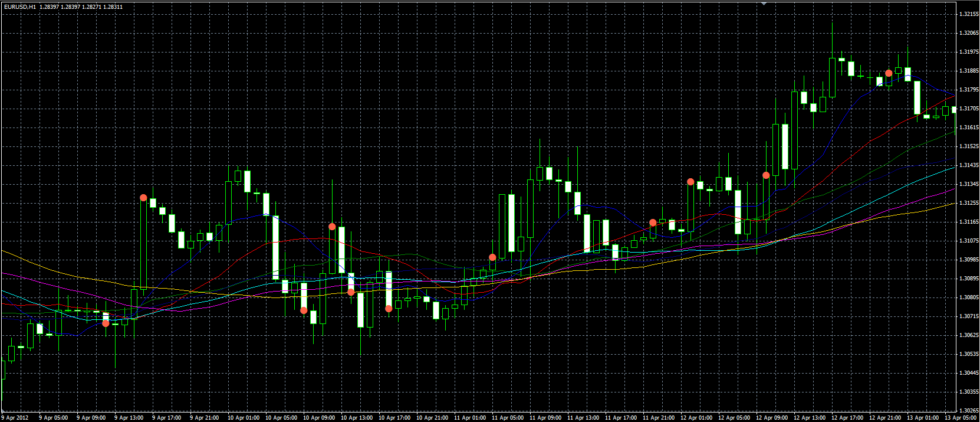Click the 9 Apr 2012 date label
Image resolution: width=980 pixels, height=422 pixels.
point(15,418)
